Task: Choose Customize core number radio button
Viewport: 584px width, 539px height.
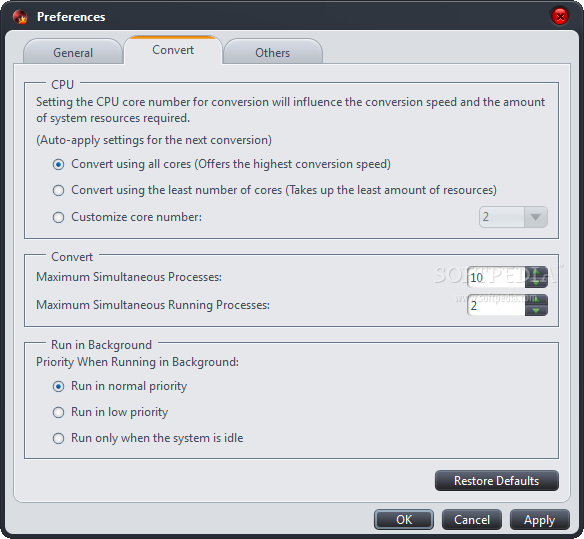Action: point(58,217)
